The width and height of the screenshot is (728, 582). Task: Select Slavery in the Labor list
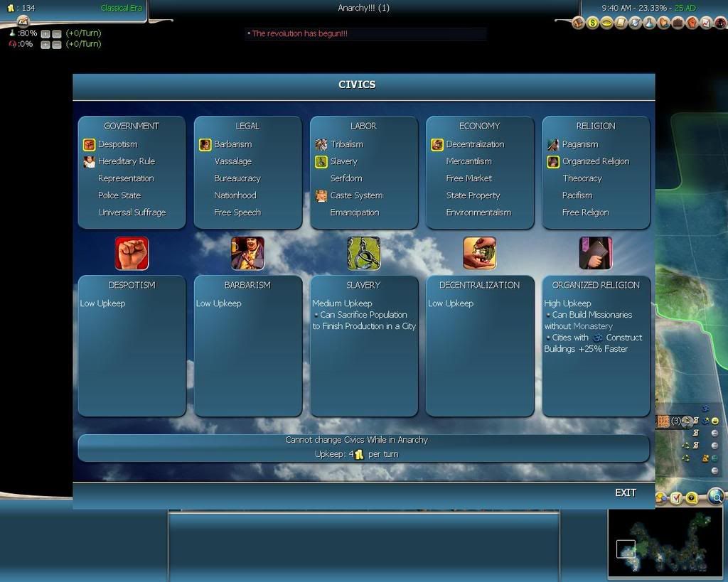(343, 161)
